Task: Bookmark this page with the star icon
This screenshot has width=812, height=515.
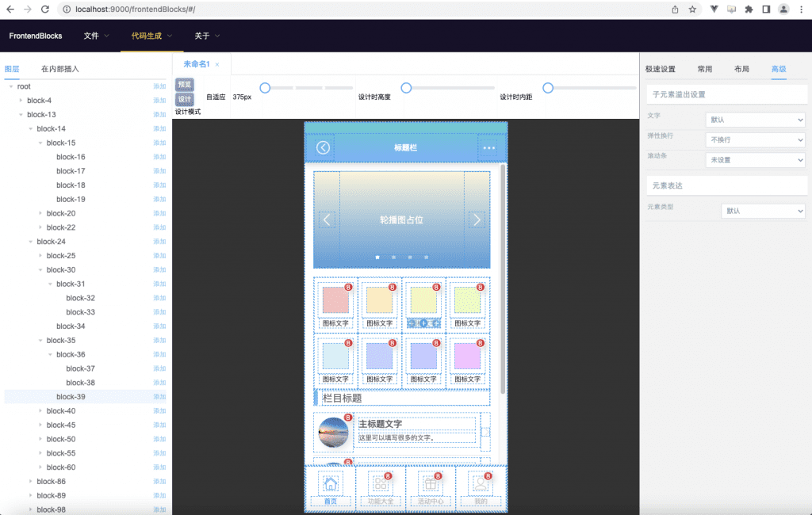Action: pyautogui.click(x=692, y=10)
